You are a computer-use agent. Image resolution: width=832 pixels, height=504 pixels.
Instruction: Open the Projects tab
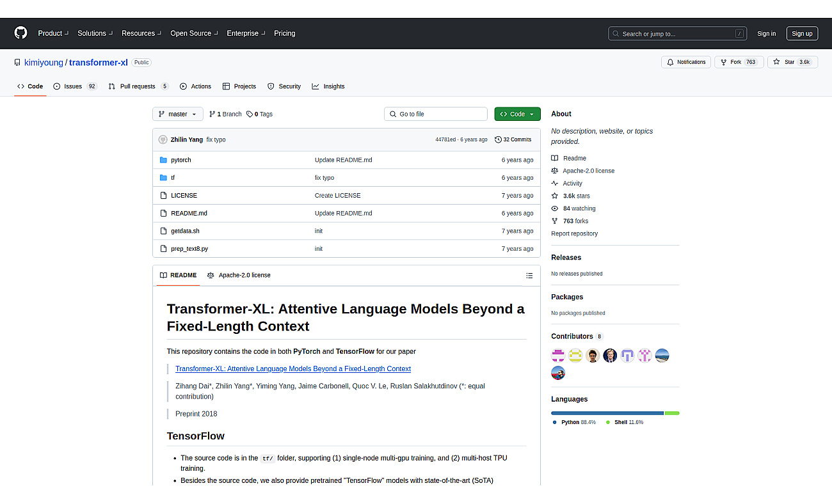[x=239, y=86]
